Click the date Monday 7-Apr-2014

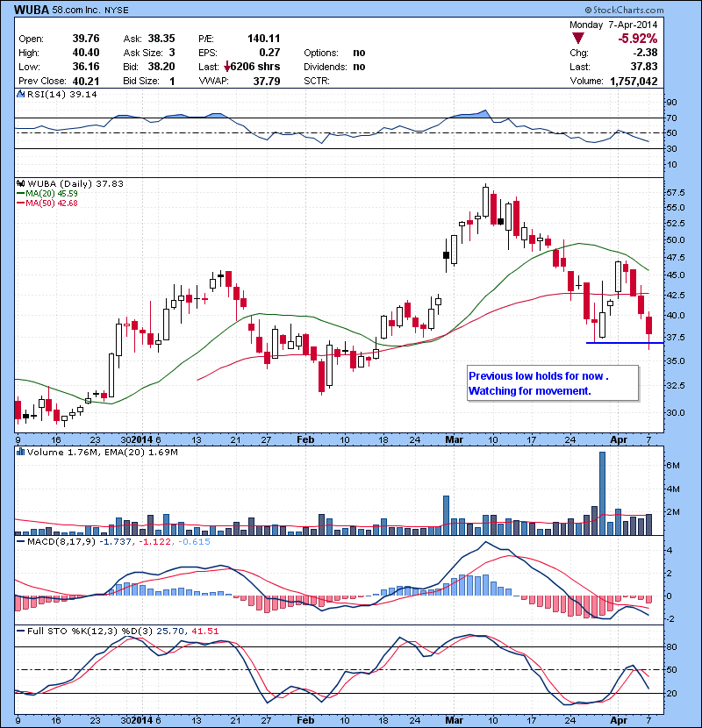point(613,25)
